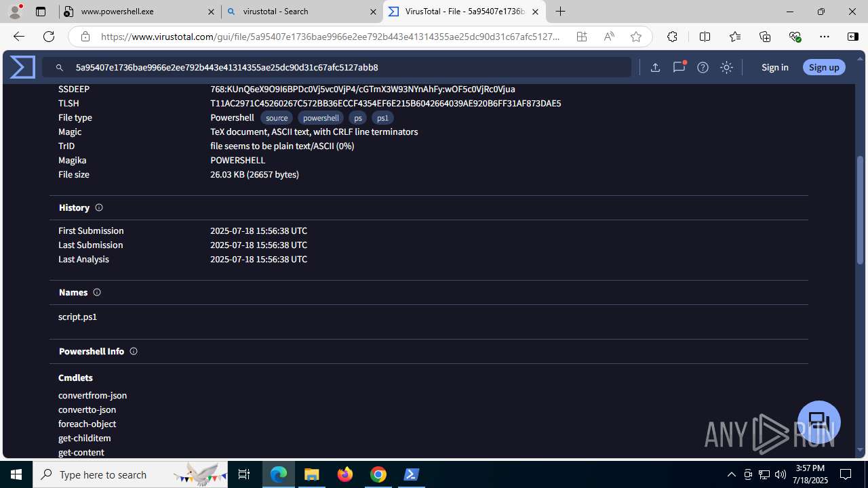Switch to the virustotal - Search tab

pyautogui.click(x=302, y=12)
